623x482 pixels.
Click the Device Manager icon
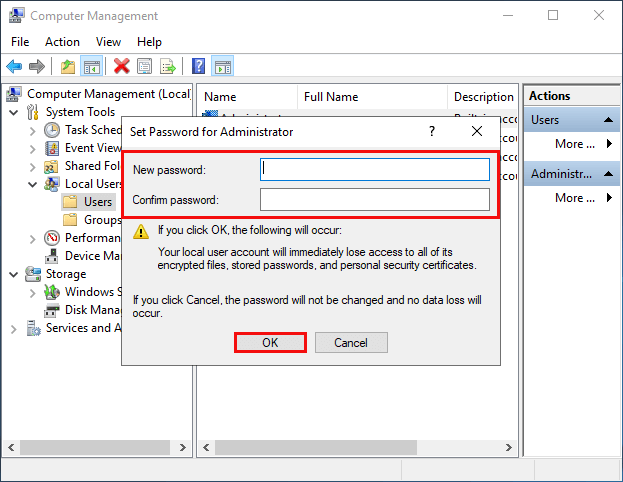click(52, 256)
